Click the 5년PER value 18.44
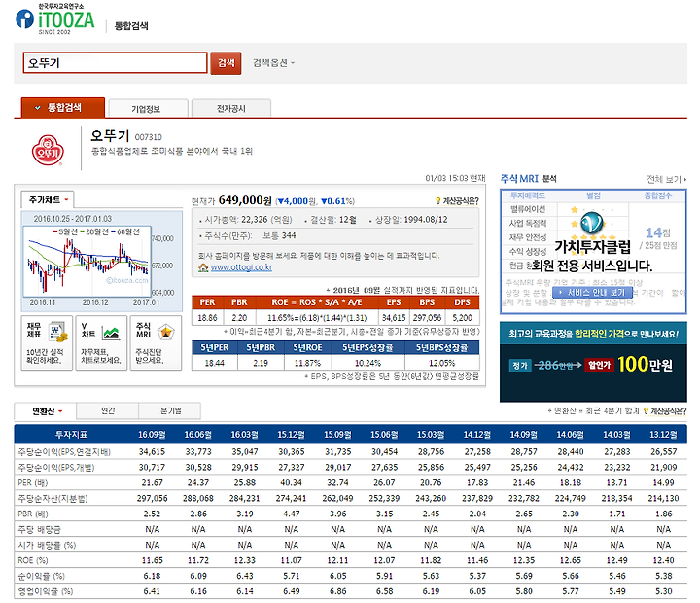Screen dimensions: 700x603 [x=214, y=363]
